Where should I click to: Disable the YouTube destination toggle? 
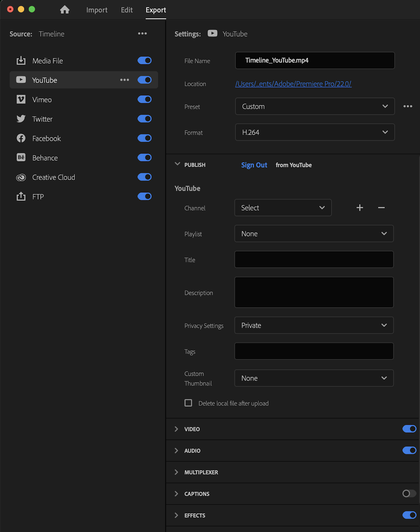[x=145, y=80]
